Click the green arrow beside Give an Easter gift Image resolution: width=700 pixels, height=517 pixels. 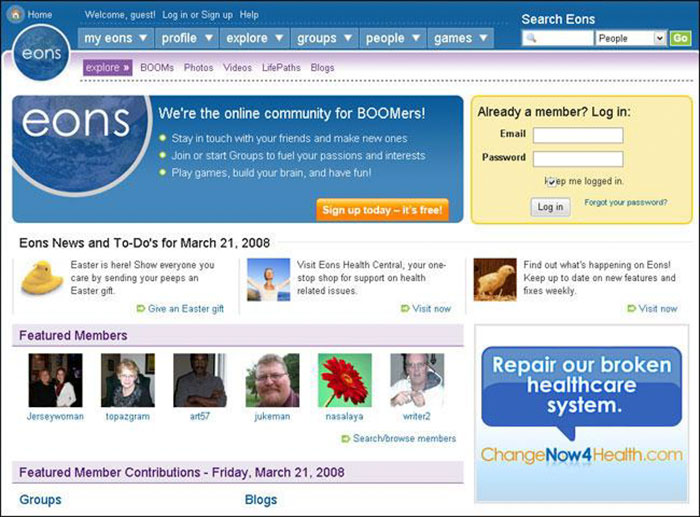141,309
